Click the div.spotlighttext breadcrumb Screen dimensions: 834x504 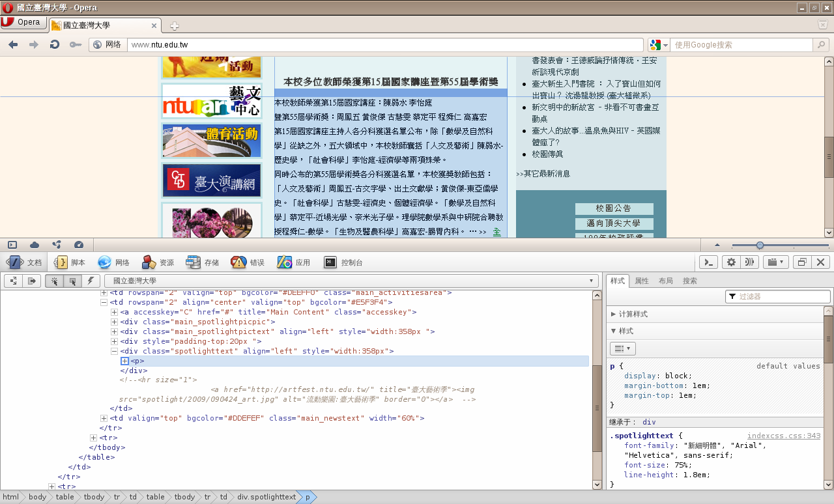pos(266,497)
